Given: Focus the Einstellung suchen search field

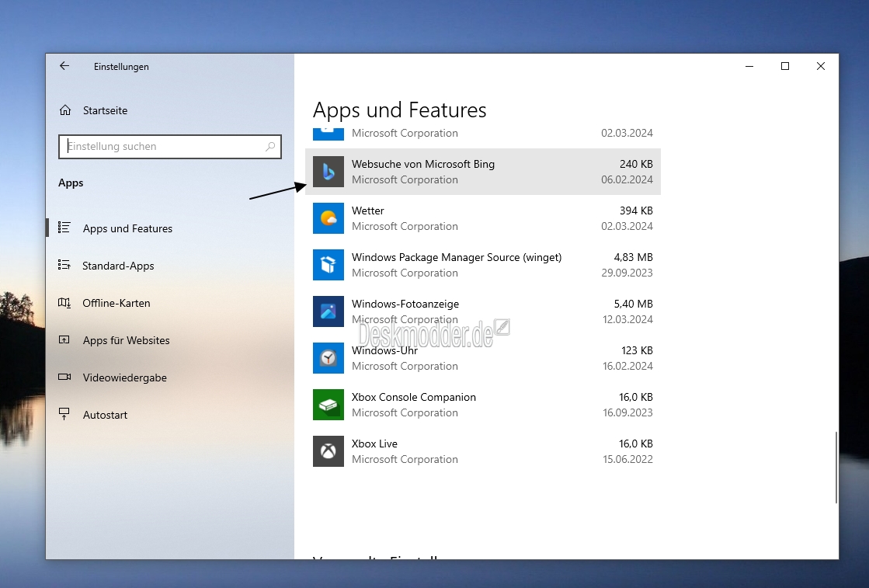Looking at the screenshot, I should 169,147.
